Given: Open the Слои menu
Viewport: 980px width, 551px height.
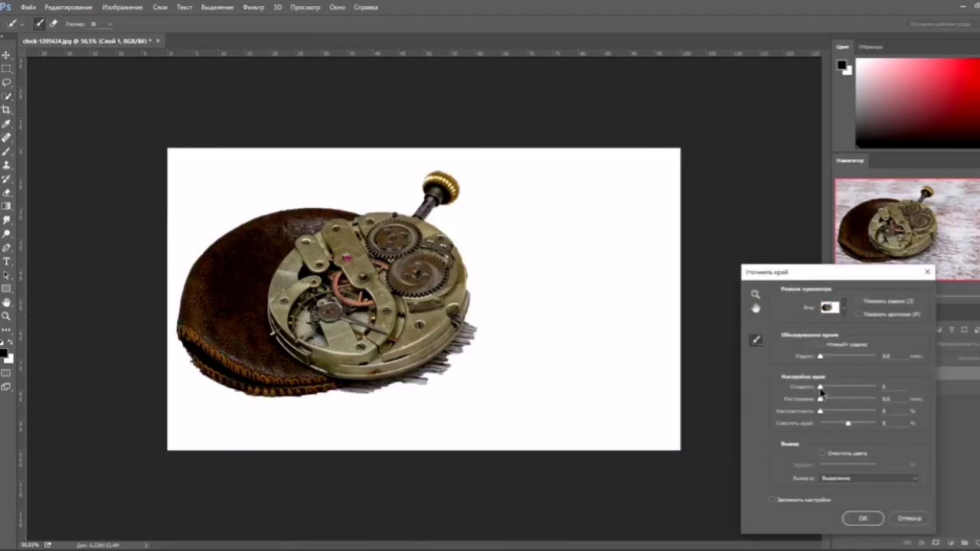Looking at the screenshot, I should [x=160, y=7].
